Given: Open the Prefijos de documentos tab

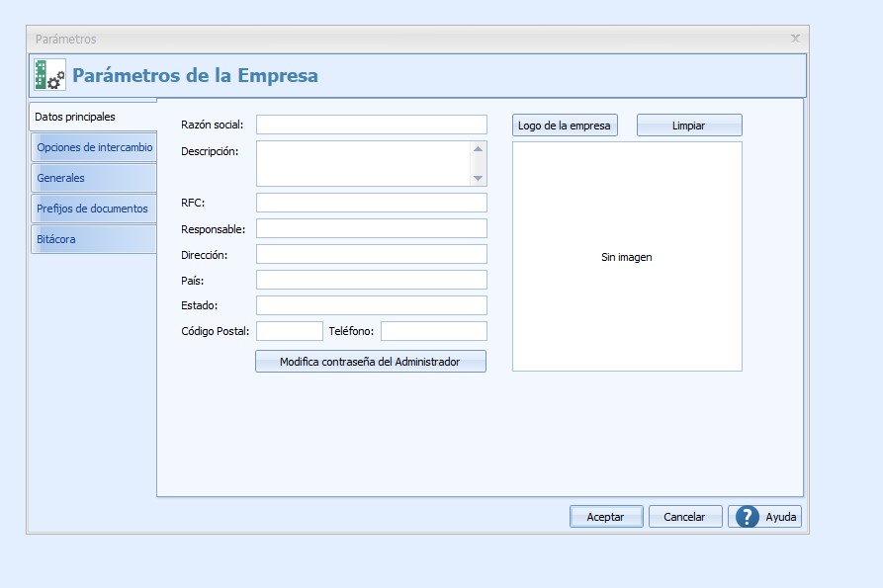Looking at the screenshot, I should 94,209.
